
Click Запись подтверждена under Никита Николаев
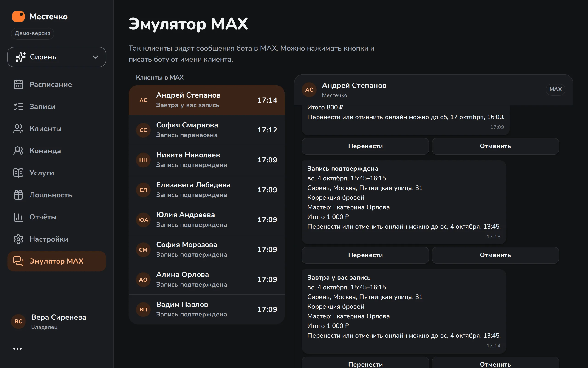(x=192, y=165)
